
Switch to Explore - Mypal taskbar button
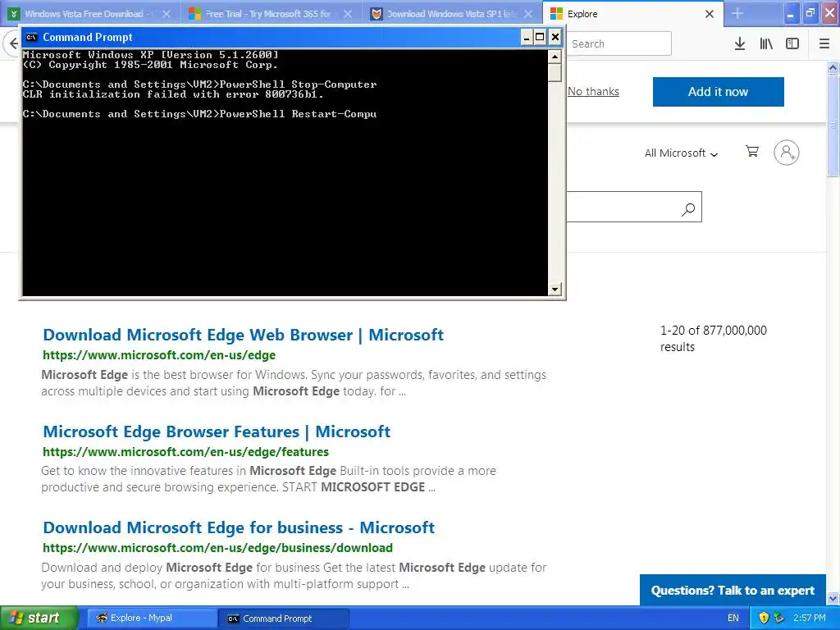152,619
